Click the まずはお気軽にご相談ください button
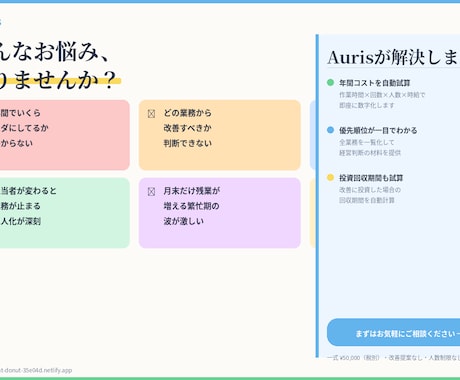Viewport: 460px width, 380px height. click(x=393, y=332)
